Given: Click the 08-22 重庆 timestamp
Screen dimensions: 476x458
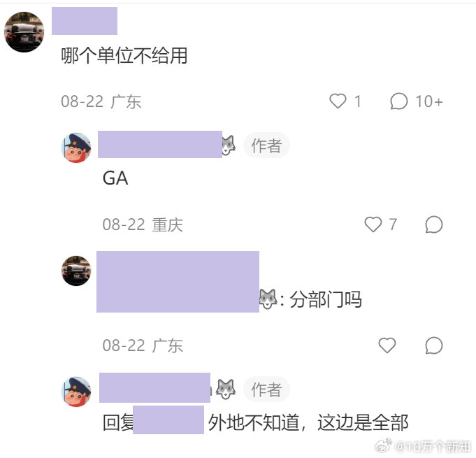Looking at the screenshot, I should [143, 224].
